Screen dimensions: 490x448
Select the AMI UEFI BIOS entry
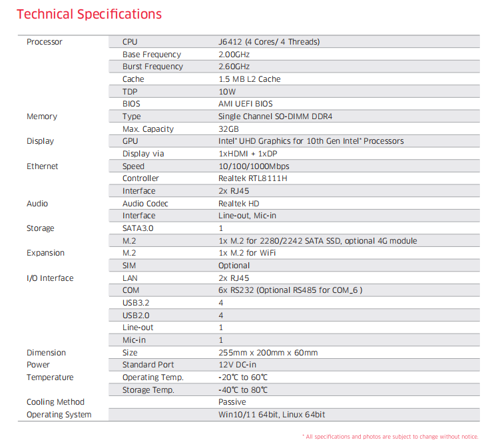(245, 104)
